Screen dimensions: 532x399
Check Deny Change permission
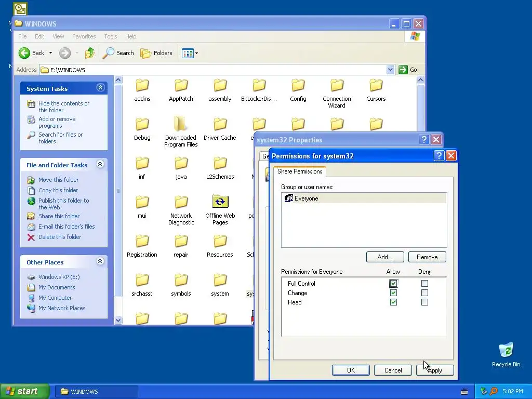(x=424, y=293)
